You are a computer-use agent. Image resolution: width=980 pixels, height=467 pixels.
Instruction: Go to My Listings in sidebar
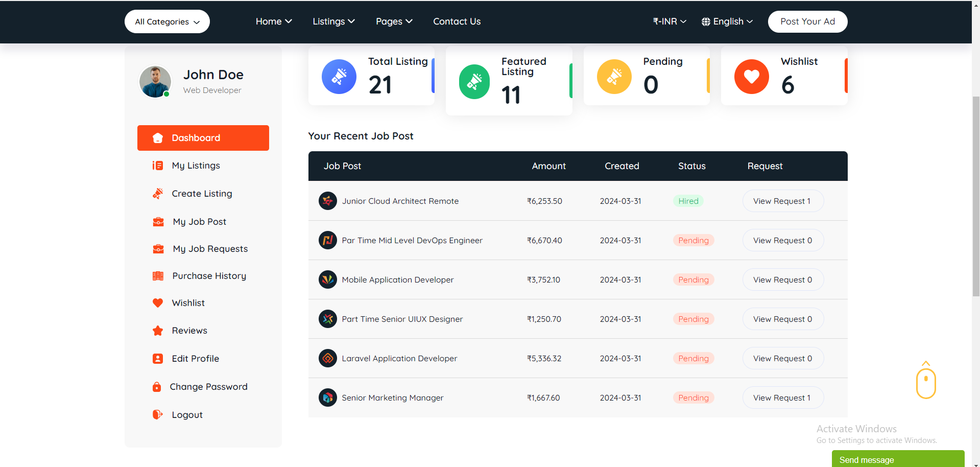click(196, 166)
